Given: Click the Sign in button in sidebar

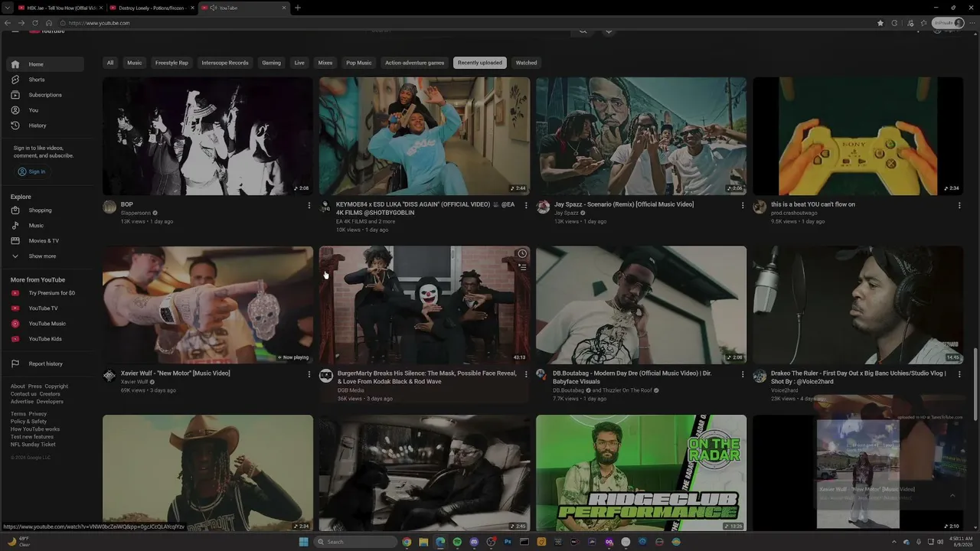Looking at the screenshot, I should pos(31,171).
